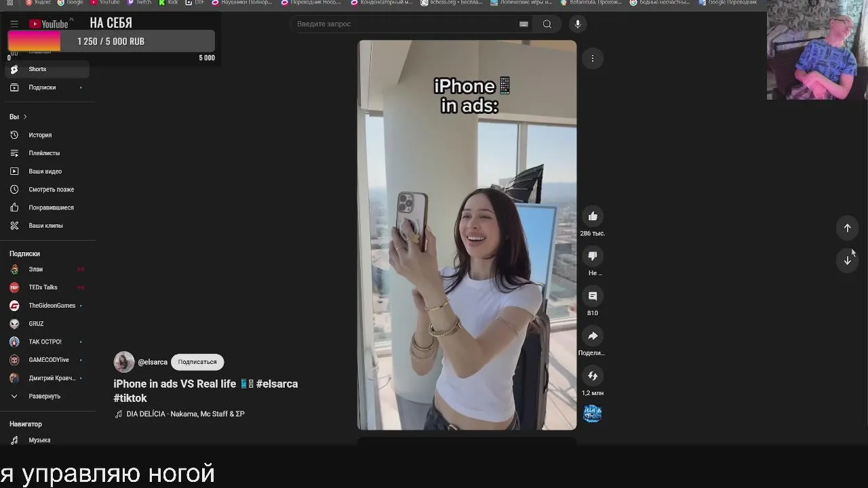Viewport: 868px width, 488px height.
Task: Open the Google Переводчик bookmark
Action: click(x=728, y=3)
